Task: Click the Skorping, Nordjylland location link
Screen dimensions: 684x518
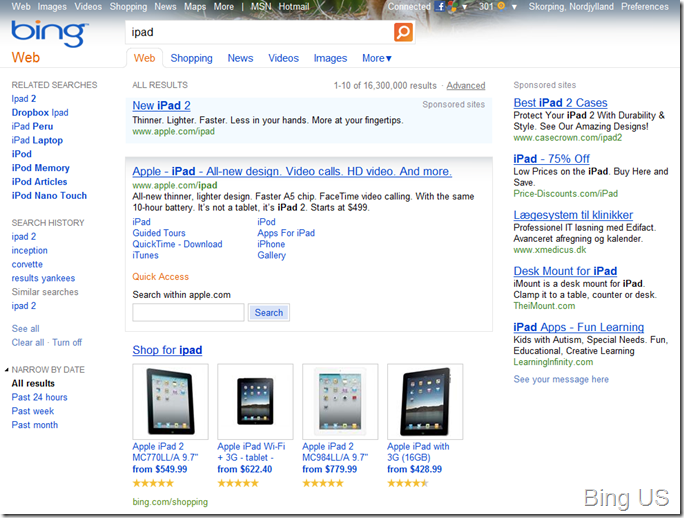Action: [x=571, y=7]
